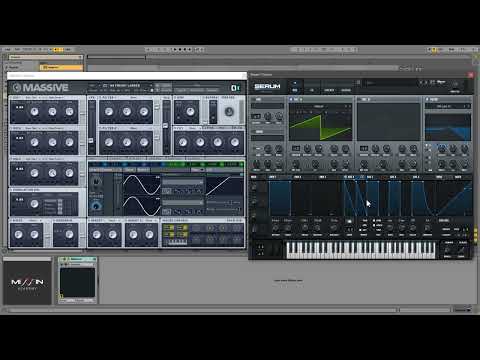The width and height of the screenshot is (480, 360).
Task: Click Massive Filter 1 cutoff knob
Action: point(109,111)
